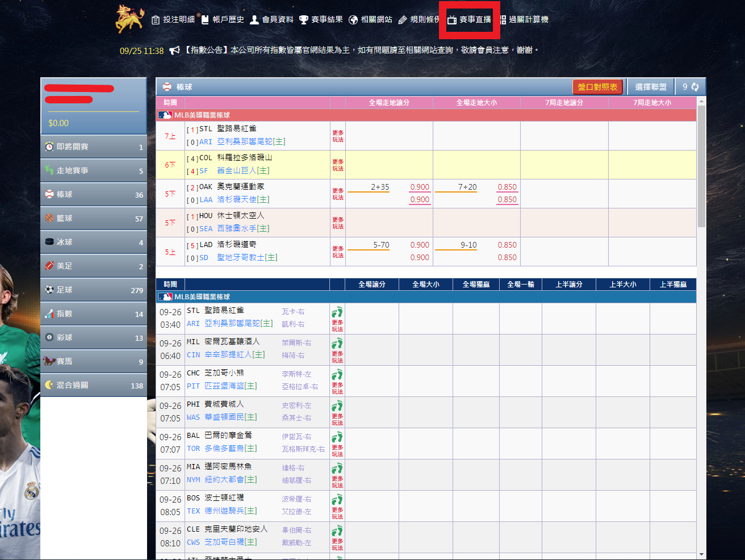Click the golden horse site logo

(129, 19)
